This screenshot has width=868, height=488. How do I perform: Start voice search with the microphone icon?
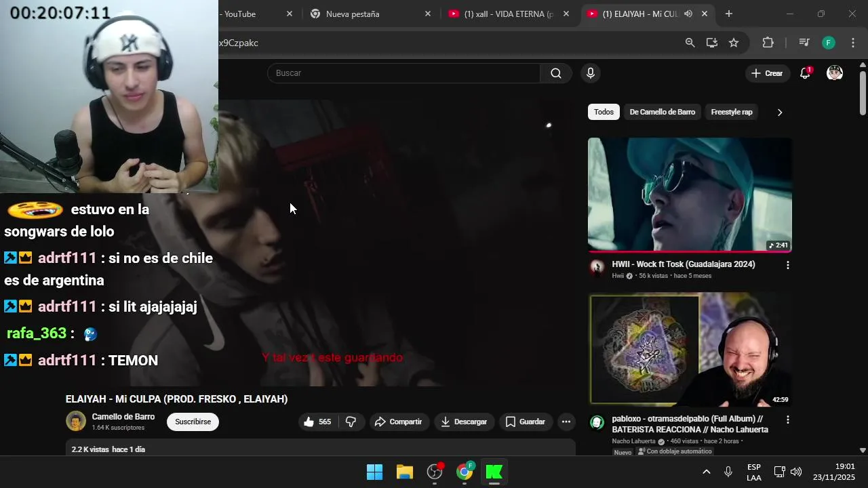pos(591,73)
